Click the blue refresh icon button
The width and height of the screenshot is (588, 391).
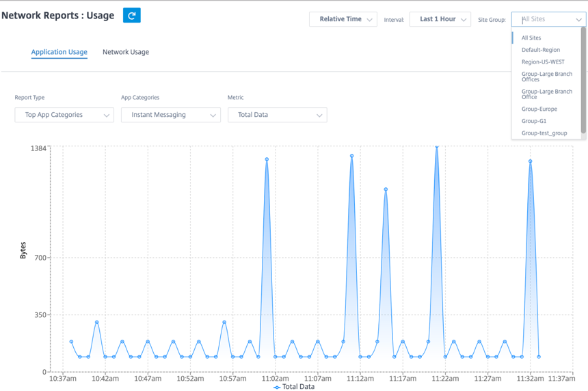132,15
